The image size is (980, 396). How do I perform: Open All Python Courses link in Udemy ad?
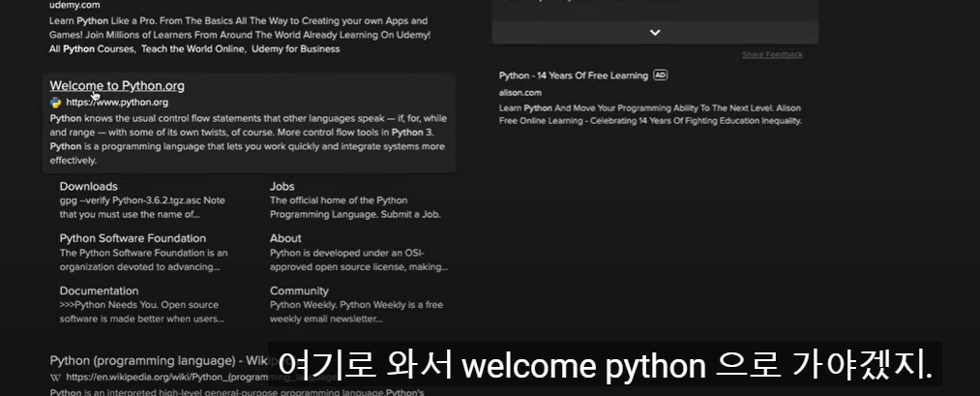[x=91, y=48]
